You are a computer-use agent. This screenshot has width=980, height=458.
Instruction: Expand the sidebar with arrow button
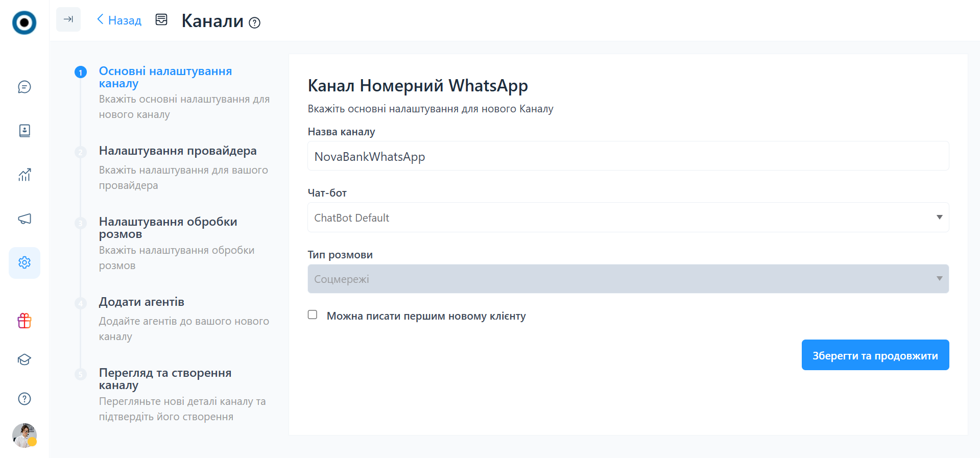coord(68,19)
